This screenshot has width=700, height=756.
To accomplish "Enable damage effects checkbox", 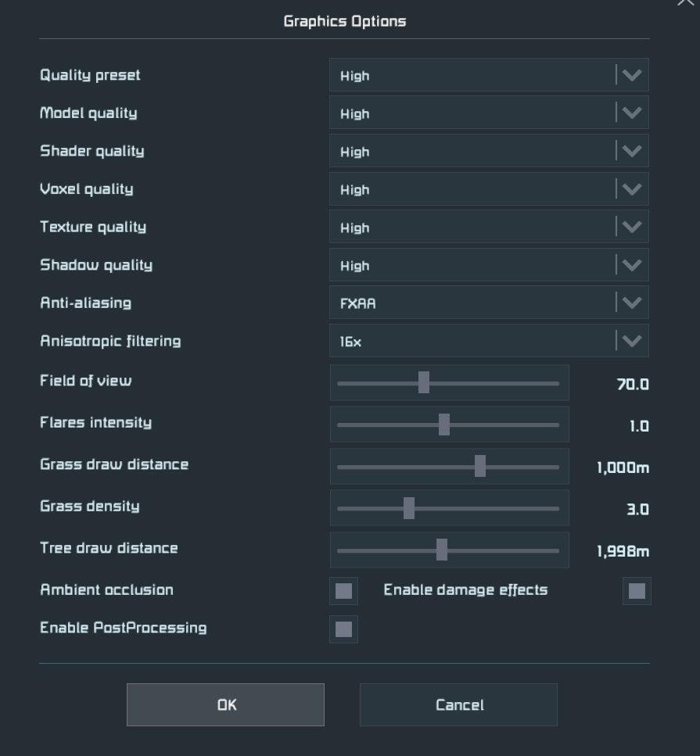I will (637, 591).
